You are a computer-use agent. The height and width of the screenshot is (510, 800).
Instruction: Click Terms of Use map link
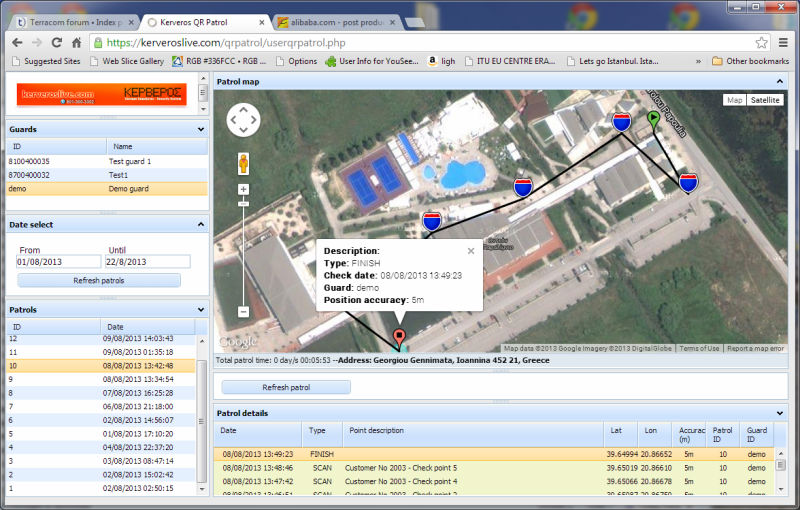699,348
